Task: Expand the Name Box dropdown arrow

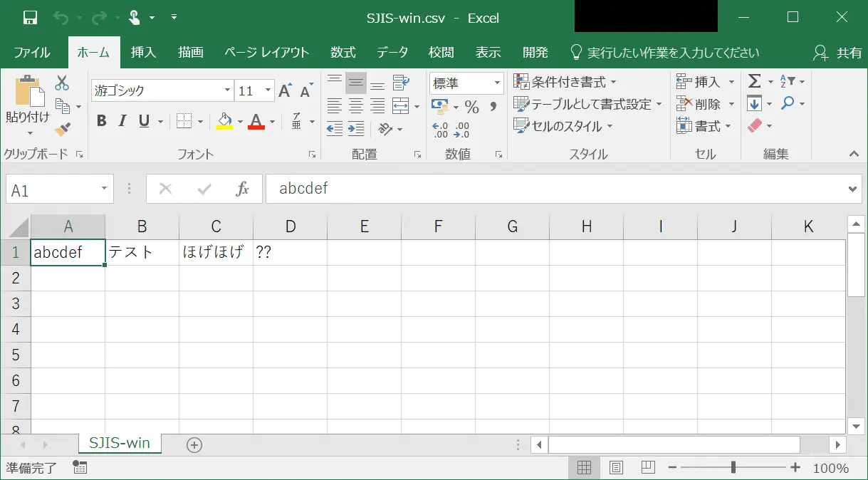Action: pos(104,189)
